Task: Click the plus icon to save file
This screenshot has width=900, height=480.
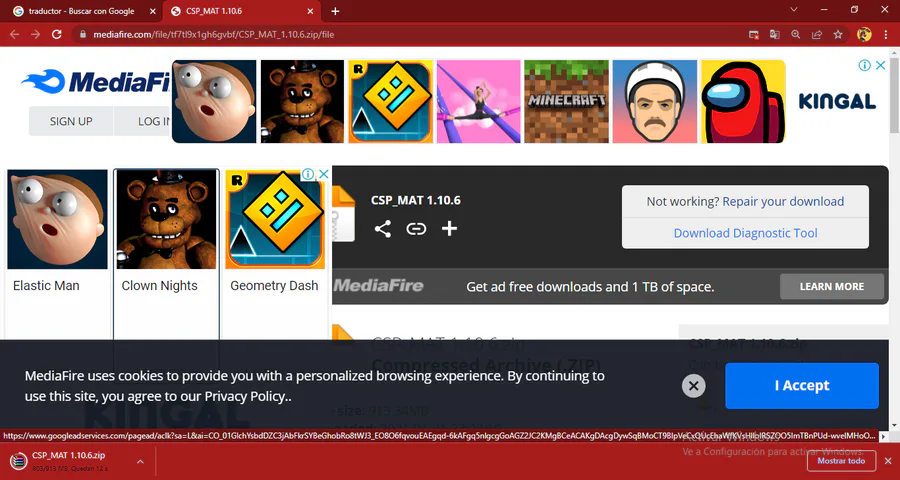Action: (449, 229)
